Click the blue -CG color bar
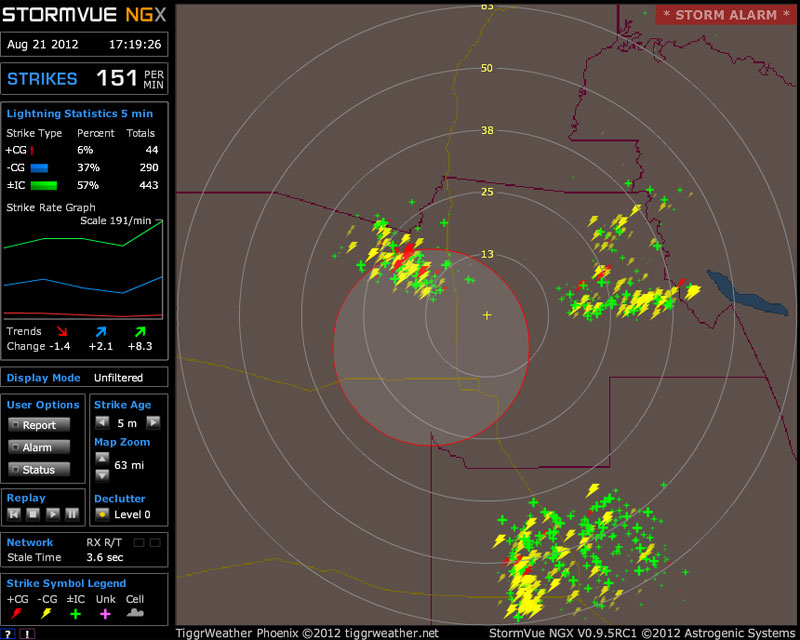 click(x=40, y=167)
